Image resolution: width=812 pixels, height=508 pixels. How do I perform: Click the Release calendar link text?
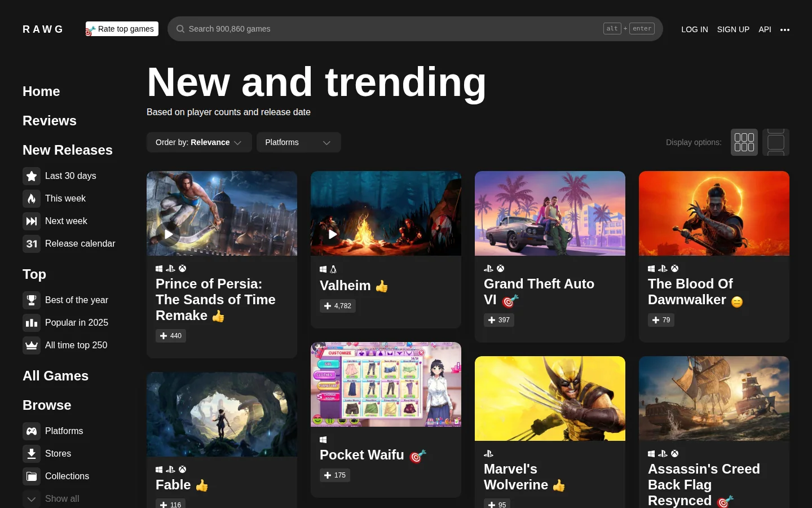click(x=80, y=244)
